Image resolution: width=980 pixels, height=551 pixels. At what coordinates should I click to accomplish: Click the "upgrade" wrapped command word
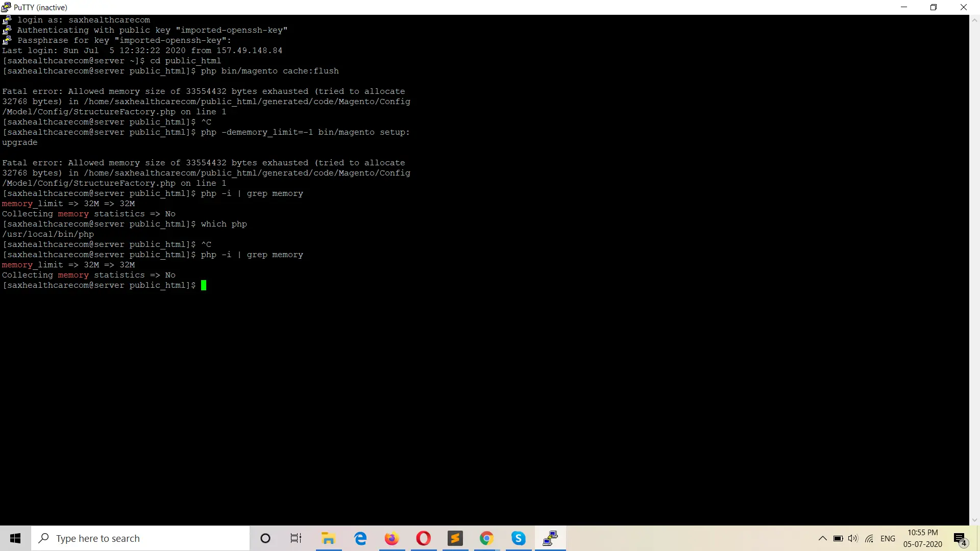pos(20,142)
